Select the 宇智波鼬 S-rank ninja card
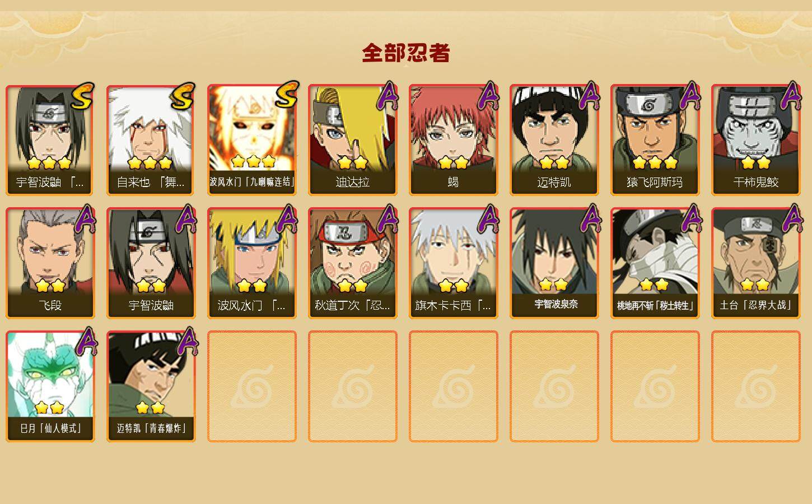The image size is (812, 504). (x=50, y=140)
